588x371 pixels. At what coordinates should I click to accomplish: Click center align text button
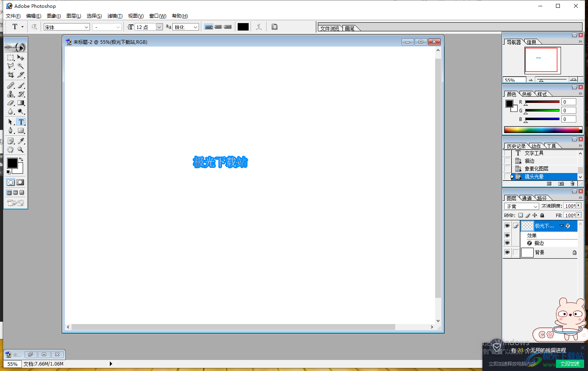pyautogui.click(x=218, y=27)
